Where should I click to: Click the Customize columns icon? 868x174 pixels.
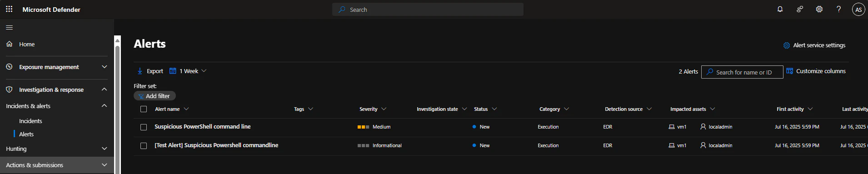(790, 71)
